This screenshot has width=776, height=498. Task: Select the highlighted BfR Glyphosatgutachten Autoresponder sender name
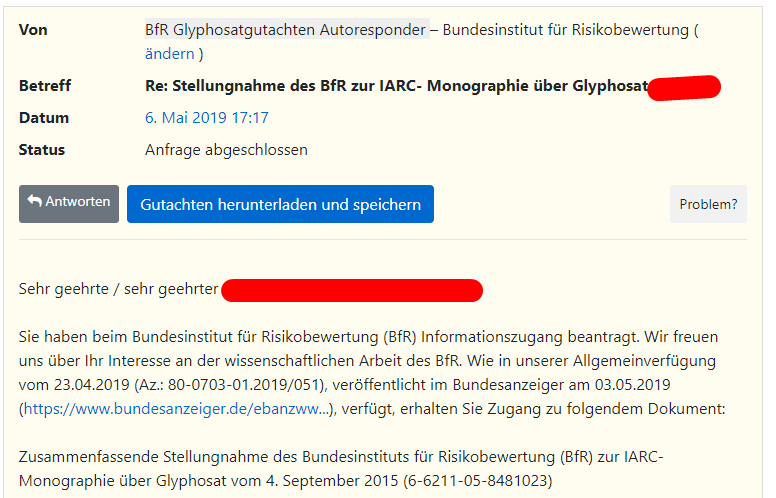click(x=286, y=30)
